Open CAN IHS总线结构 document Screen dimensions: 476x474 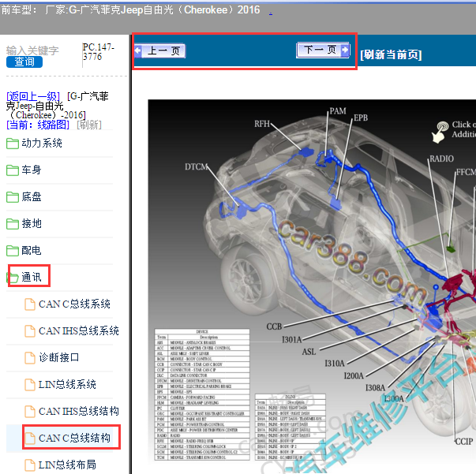(79, 411)
